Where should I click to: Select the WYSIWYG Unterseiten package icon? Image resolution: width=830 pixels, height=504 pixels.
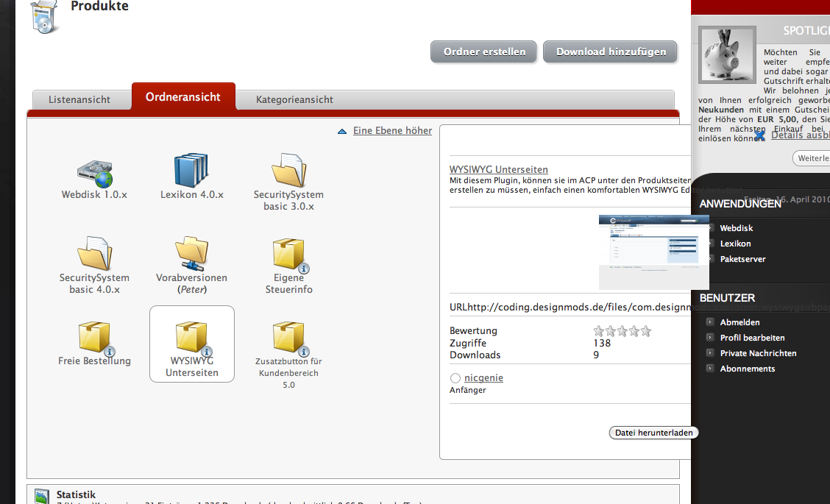click(191, 338)
